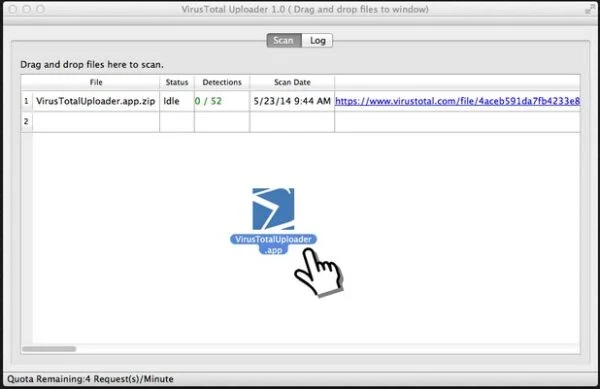Click the window close button
This screenshot has width=600, height=389.
13,9
